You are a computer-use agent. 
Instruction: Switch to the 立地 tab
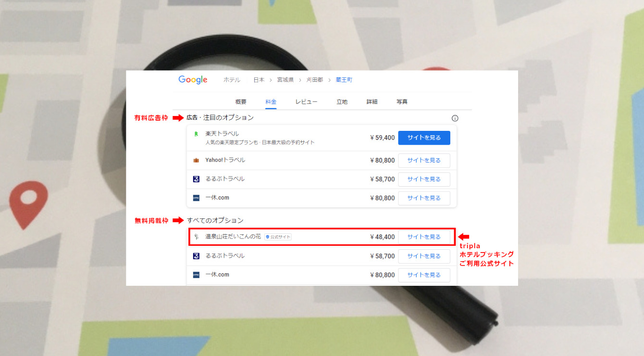pos(342,102)
